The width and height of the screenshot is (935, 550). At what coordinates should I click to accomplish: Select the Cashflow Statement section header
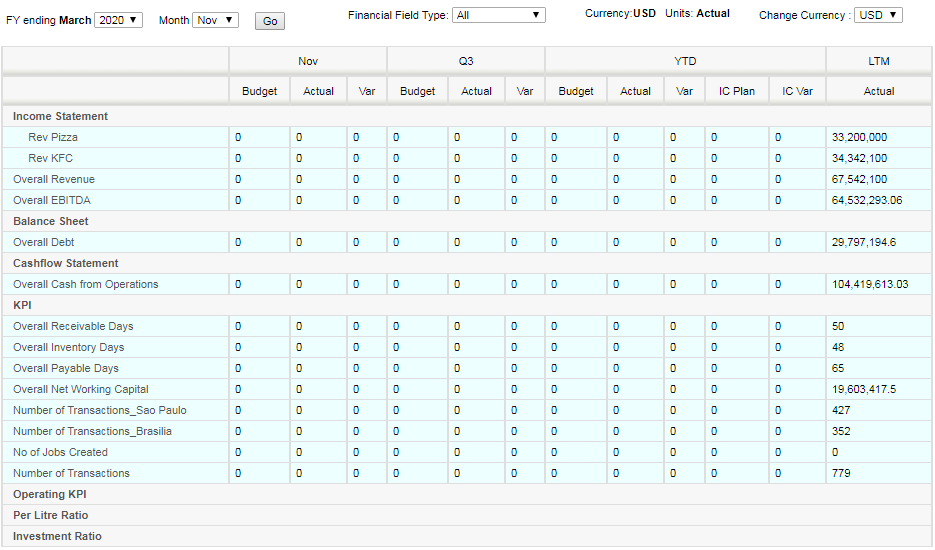tap(66, 264)
